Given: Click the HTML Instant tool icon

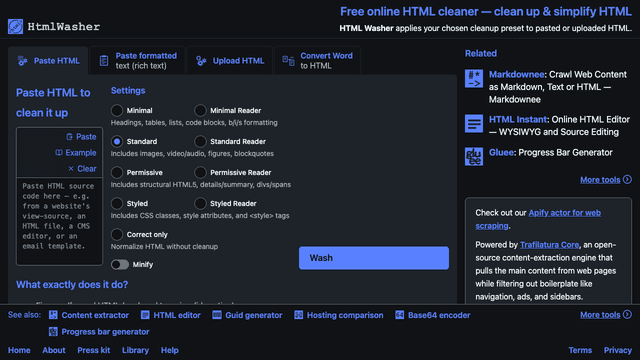Looking at the screenshot, I should pos(474,123).
